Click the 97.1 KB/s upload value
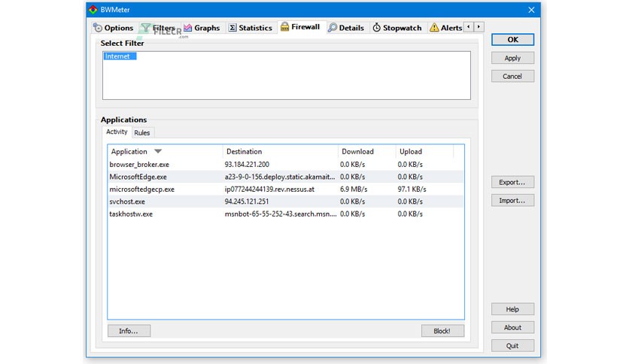Screen dimensions: 629x364 (412, 190)
